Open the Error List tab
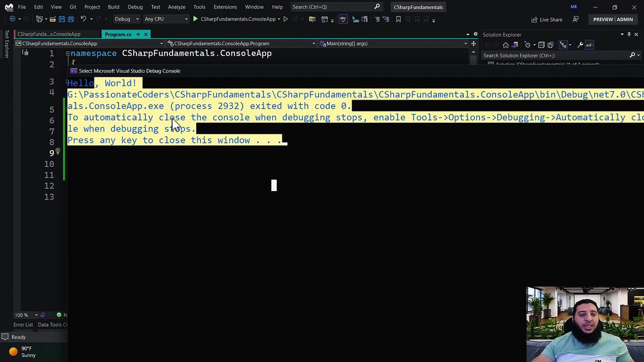Image resolution: width=644 pixels, height=362 pixels. (x=23, y=324)
